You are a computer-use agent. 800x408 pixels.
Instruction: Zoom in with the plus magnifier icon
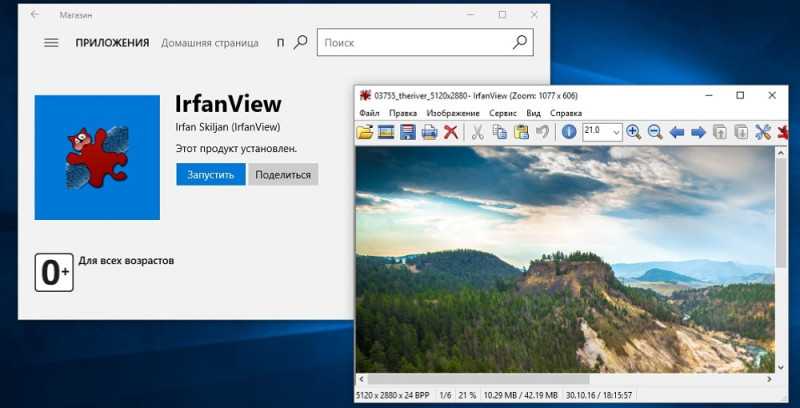point(633,133)
